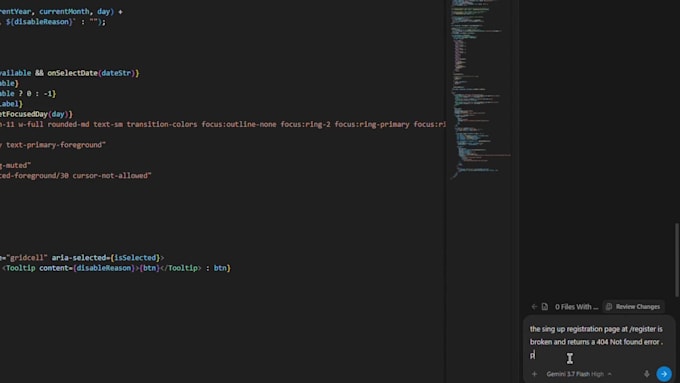680x383 pixels.
Task: Click 'onSelectDate' in the code editor
Action: 72,73
